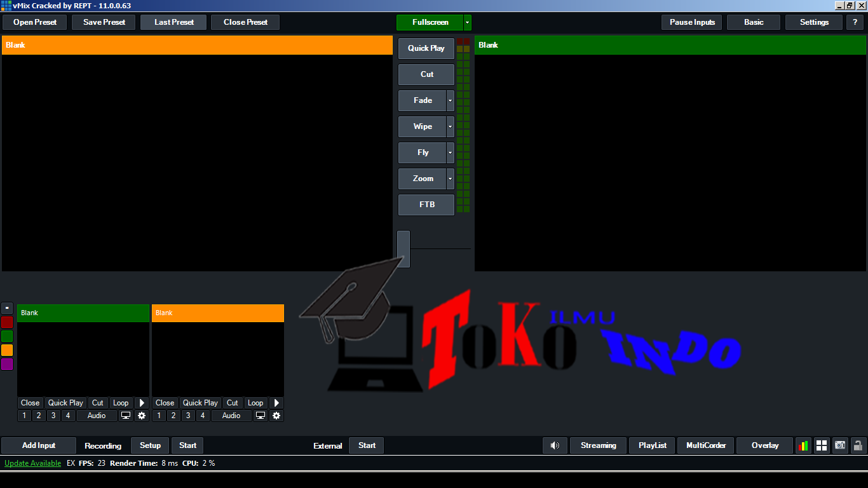The width and height of the screenshot is (868, 488).
Task: Toggle overlay 1 on orange Blank input
Action: 159,416
